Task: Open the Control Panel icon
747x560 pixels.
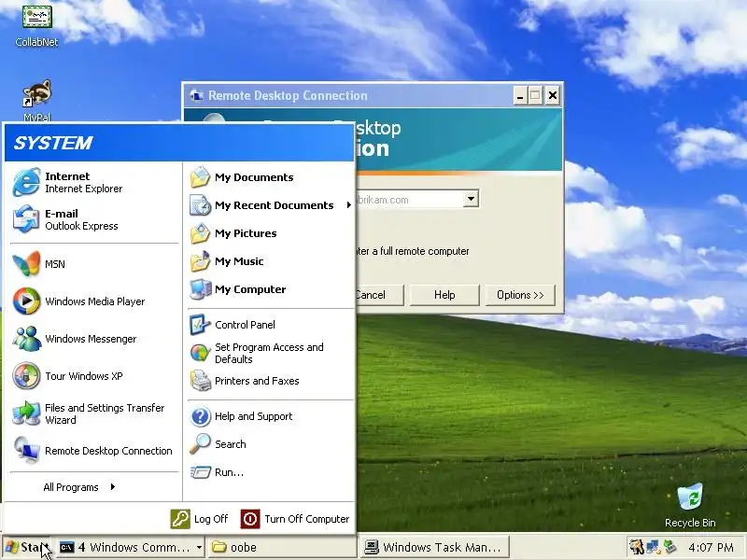Action: point(200,325)
